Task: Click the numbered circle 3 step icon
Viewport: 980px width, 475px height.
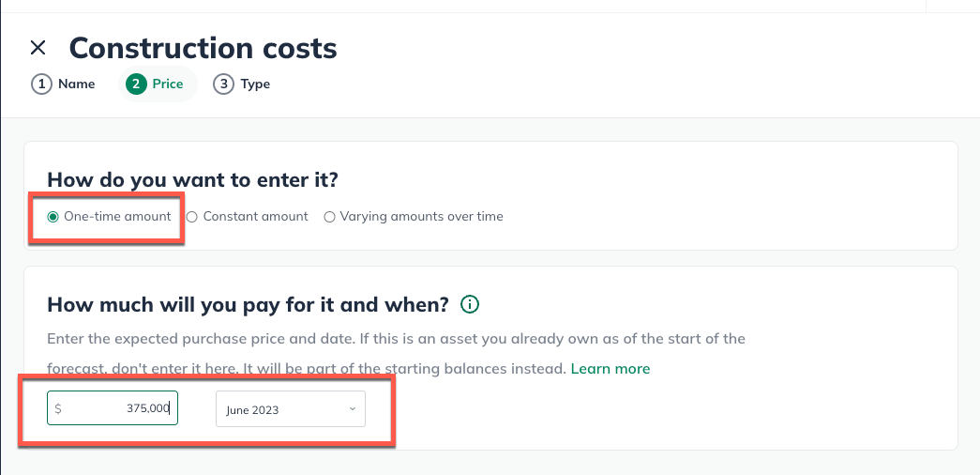Action: [x=223, y=84]
